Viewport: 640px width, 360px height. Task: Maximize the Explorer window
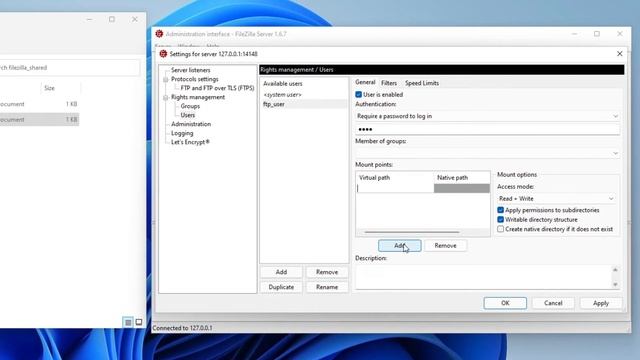(112, 19)
